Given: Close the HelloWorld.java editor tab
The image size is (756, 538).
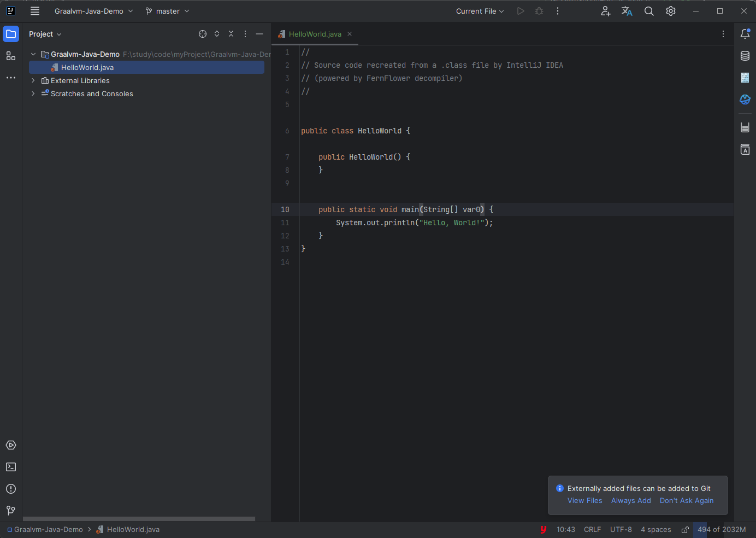Looking at the screenshot, I should [x=350, y=34].
